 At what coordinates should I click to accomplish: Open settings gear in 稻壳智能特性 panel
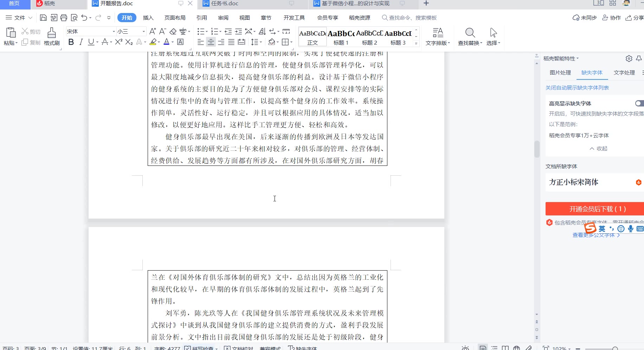[x=629, y=58]
